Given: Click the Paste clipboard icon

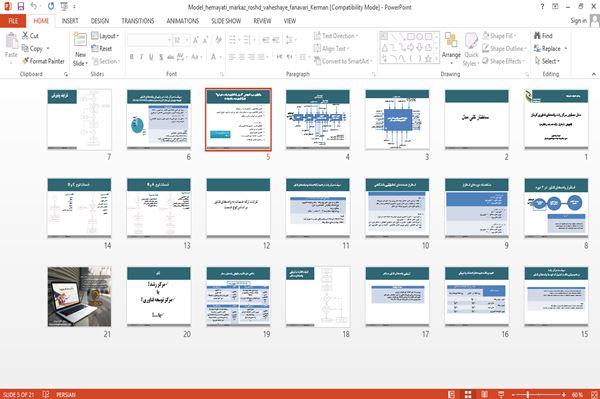Looking at the screenshot, I should point(11,41).
